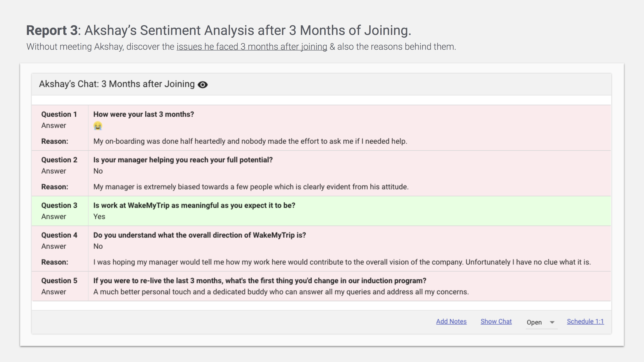Select the Question 4 row label
The image size is (644, 362).
coord(59,235)
